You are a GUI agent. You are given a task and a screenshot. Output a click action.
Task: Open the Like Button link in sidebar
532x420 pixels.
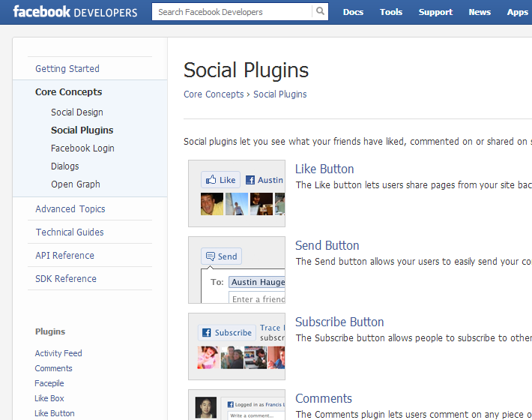tap(55, 413)
